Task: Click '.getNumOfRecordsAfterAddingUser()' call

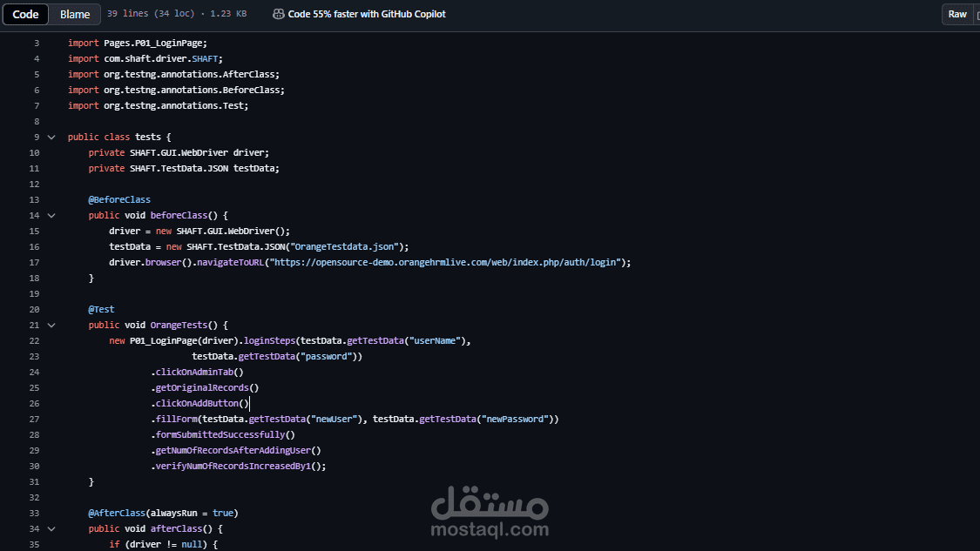Action: (x=235, y=450)
